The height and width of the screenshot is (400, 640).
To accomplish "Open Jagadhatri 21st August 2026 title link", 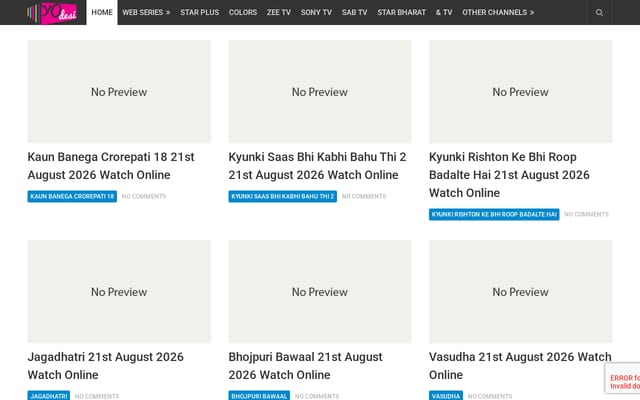I will point(105,366).
